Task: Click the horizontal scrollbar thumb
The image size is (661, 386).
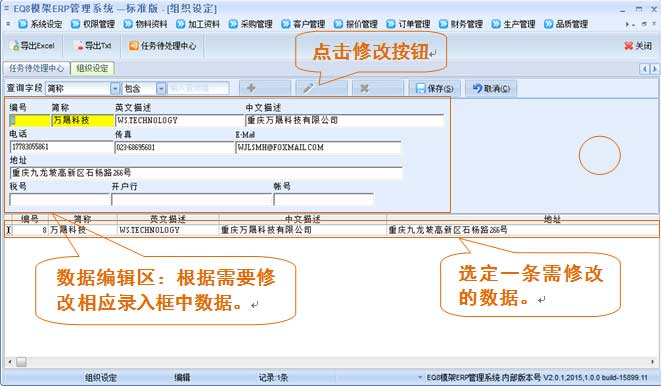Action: pyautogui.click(x=21, y=362)
